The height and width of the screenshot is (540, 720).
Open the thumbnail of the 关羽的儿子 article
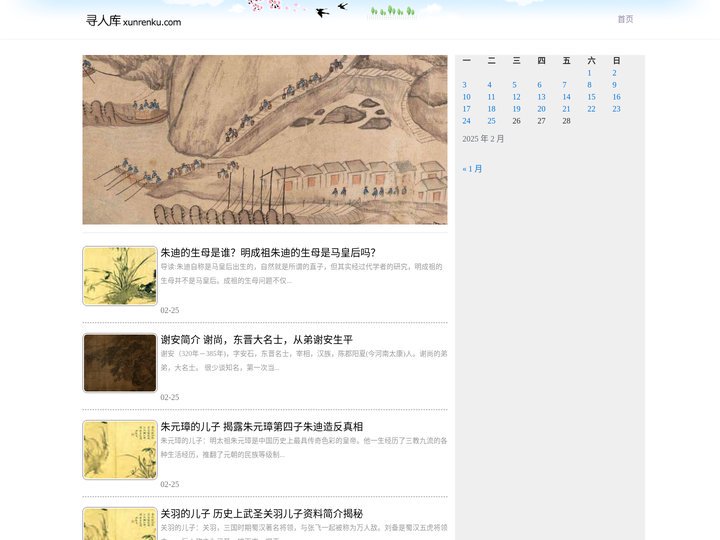click(x=120, y=523)
